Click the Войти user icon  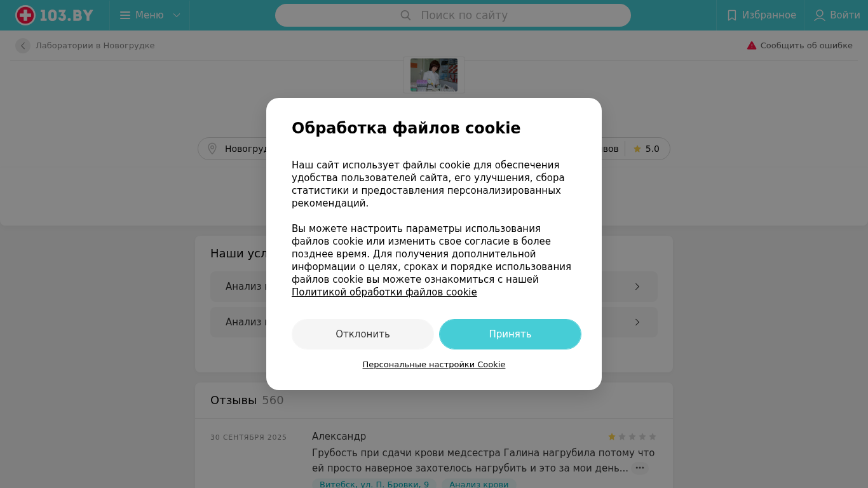pyautogui.click(x=820, y=15)
